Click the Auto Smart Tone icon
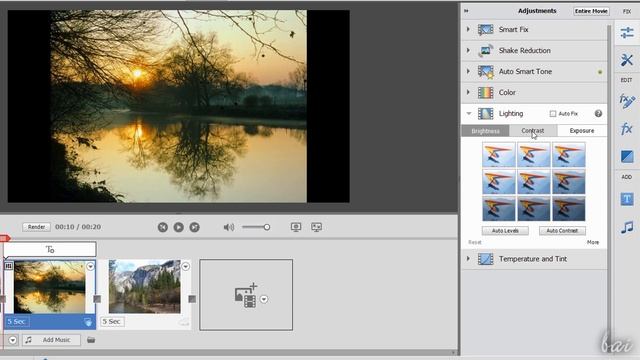The width and height of the screenshot is (640, 360). [485, 72]
